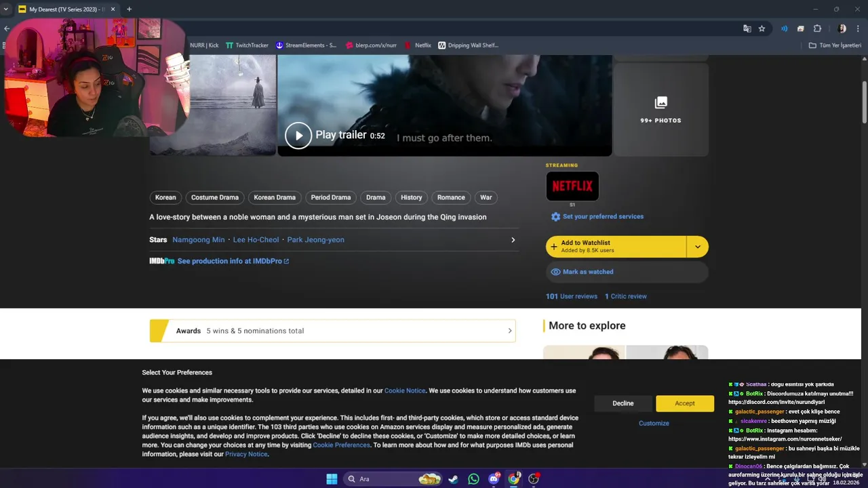Open the Chrome profile avatar
This screenshot has width=868, height=488.
click(x=842, y=28)
